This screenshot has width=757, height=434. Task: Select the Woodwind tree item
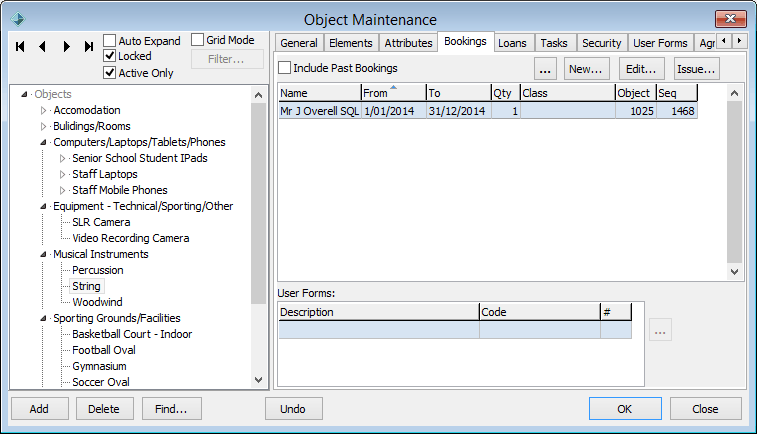click(97, 302)
